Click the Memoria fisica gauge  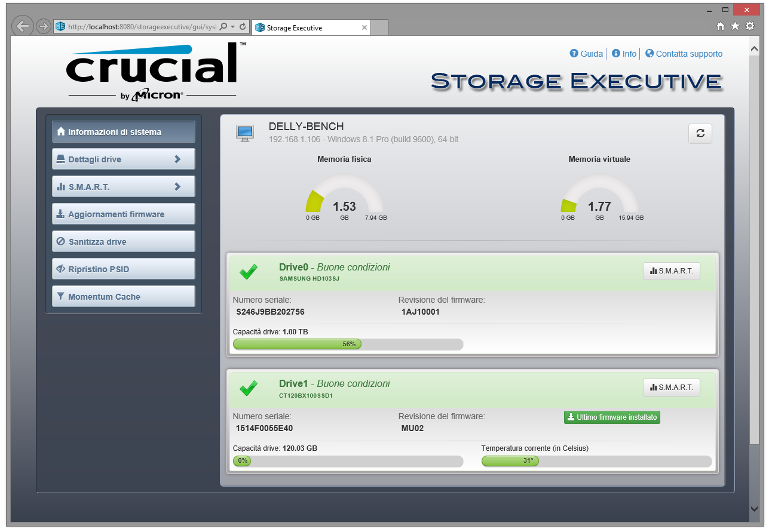344,195
